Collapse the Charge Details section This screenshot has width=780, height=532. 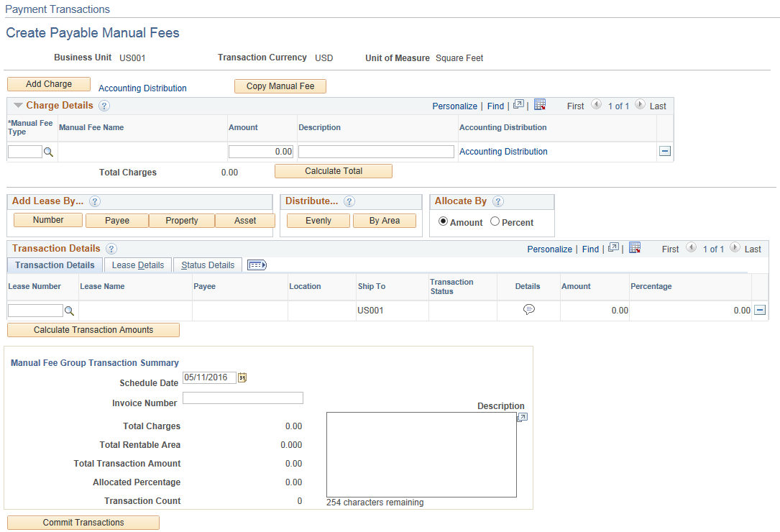(x=17, y=105)
